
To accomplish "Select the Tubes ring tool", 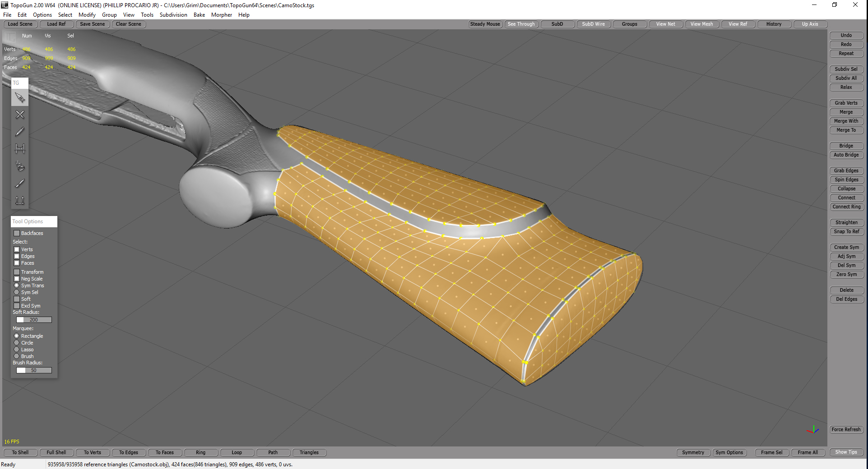I will (x=20, y=166).
